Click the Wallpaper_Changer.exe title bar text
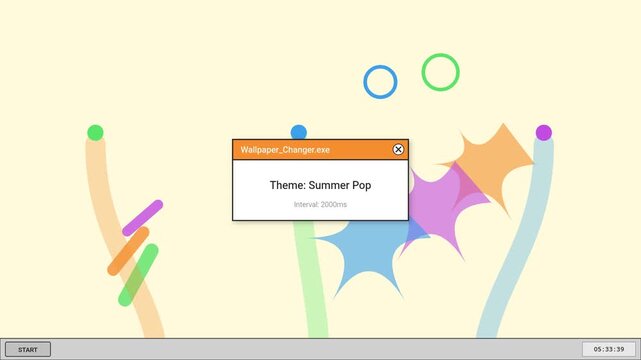 tap(285, 150)
